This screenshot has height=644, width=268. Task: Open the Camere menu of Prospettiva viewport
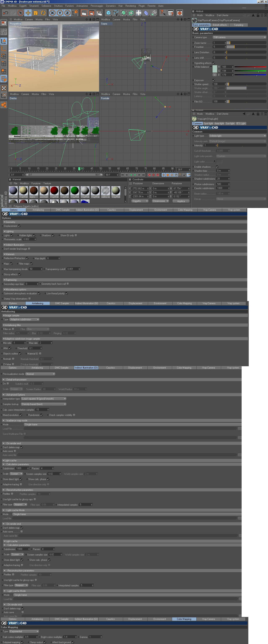point(29,19)
